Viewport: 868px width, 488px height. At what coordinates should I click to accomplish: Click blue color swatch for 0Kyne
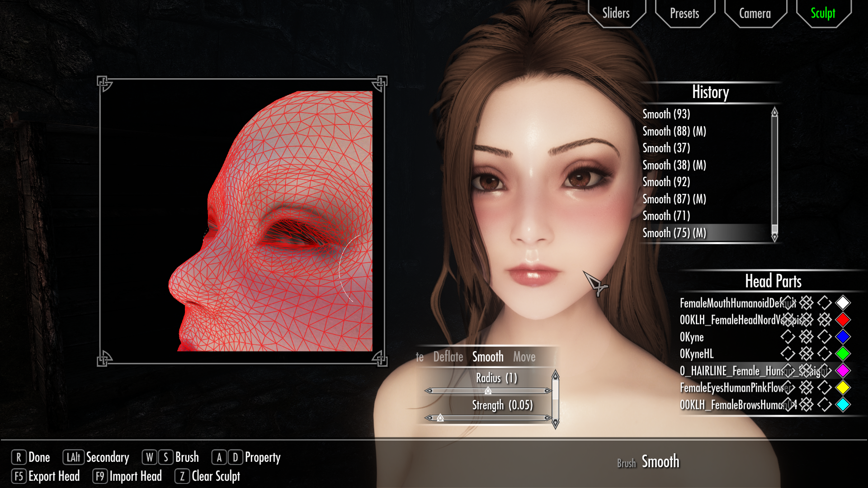[843, 337]
